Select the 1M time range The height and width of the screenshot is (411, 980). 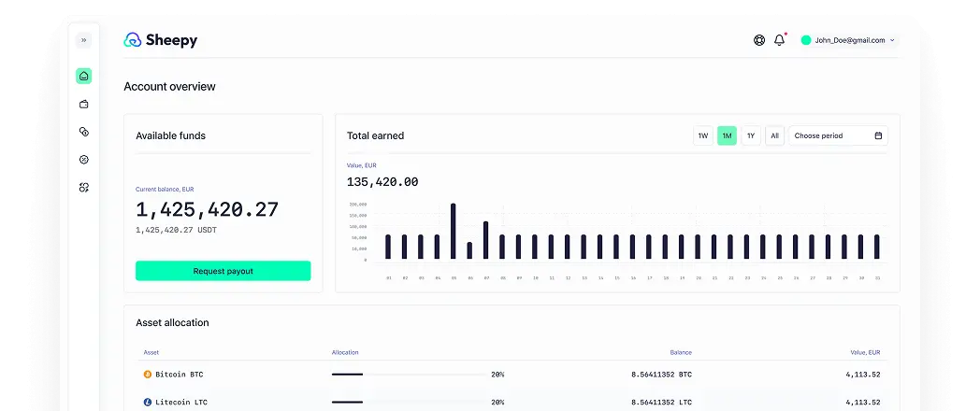727,136
